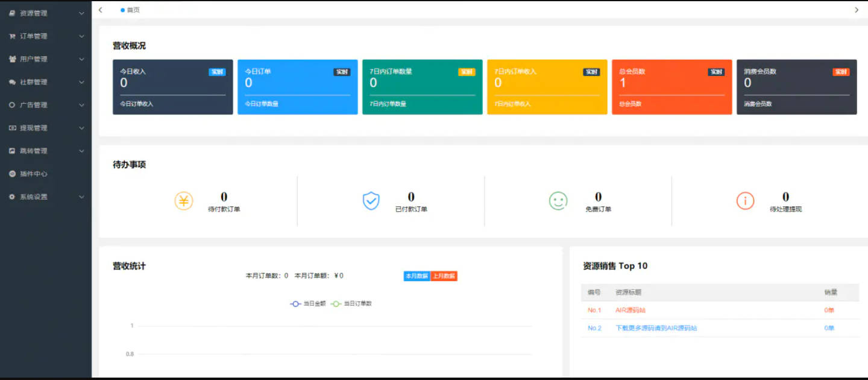
Task: Expand the 社群管理 chevron
Action: [81, 82]
